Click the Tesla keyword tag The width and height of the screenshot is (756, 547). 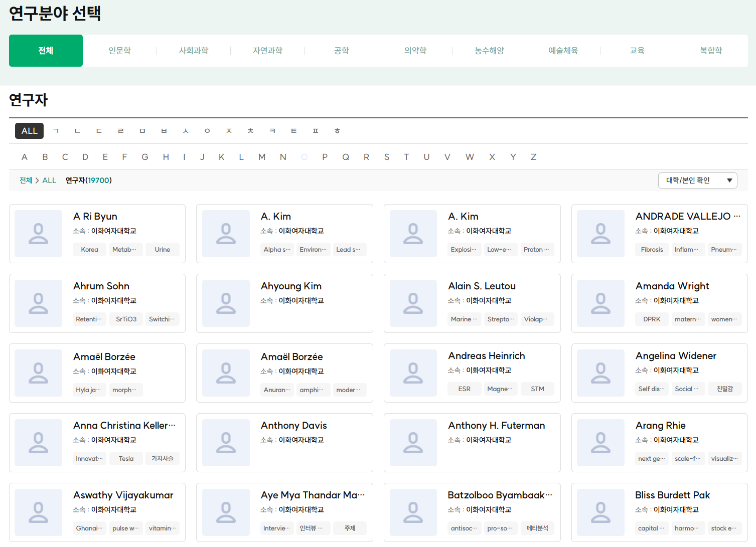(x=126, y=458)
